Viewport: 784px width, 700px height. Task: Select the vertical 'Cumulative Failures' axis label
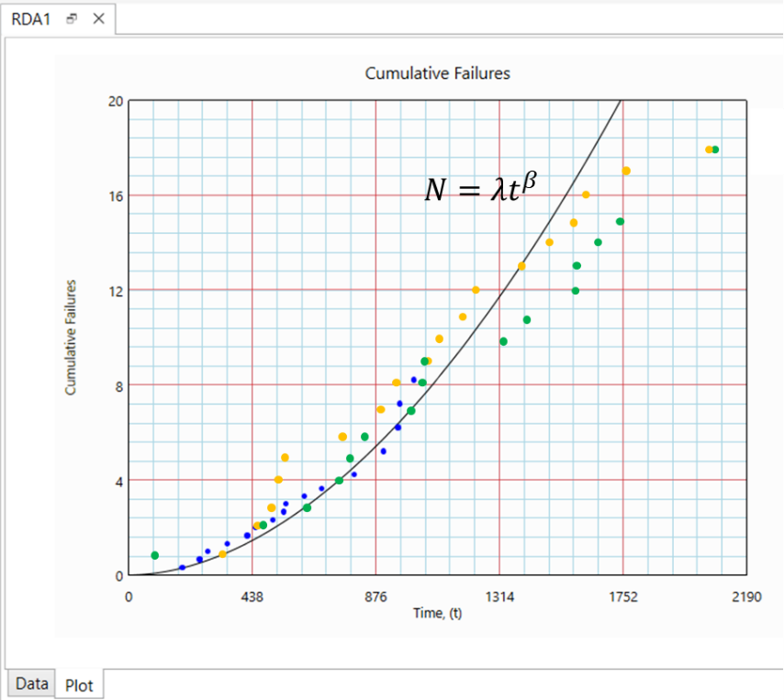click(71, 338)
